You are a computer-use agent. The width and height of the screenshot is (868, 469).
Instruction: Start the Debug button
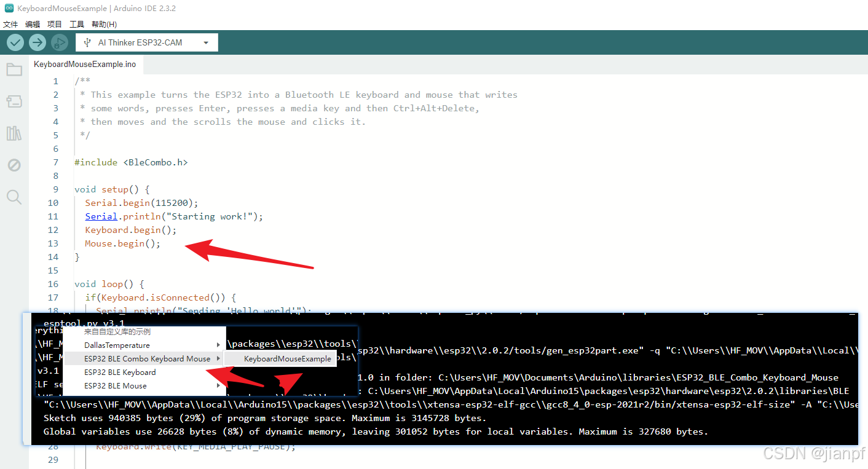(x=60, y=42)
